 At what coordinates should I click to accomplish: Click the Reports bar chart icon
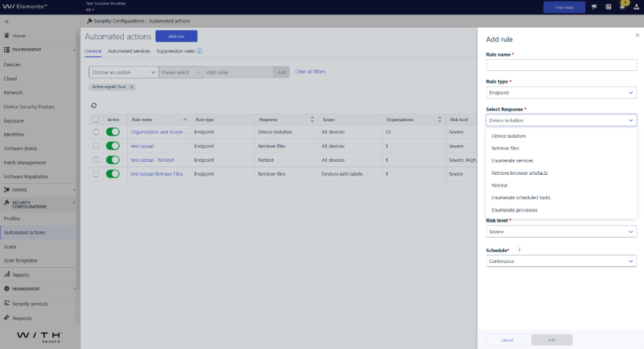[7, 274]
